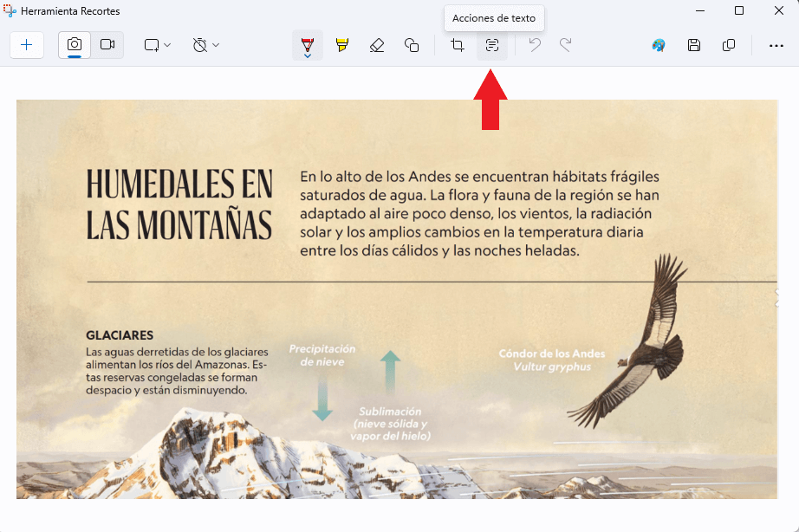The height and width of the screenshot is (532, 799).
Task: Start a new snip with the plus button
Action: [27, 45]
